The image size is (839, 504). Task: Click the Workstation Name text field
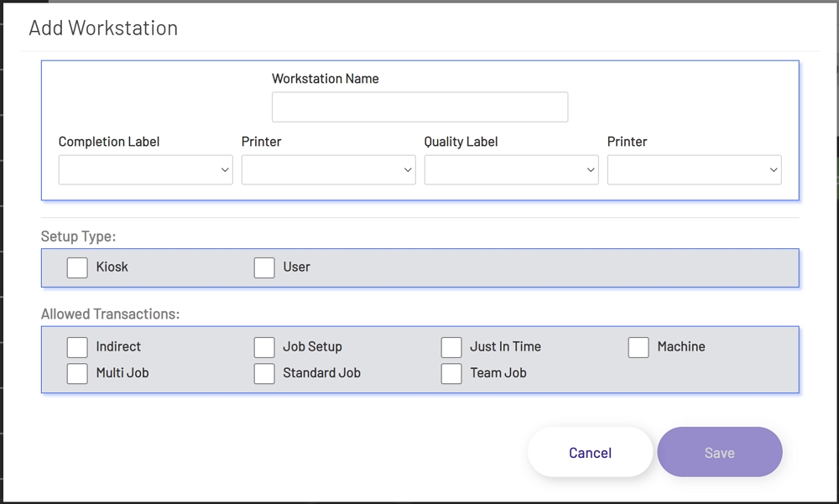419,107
